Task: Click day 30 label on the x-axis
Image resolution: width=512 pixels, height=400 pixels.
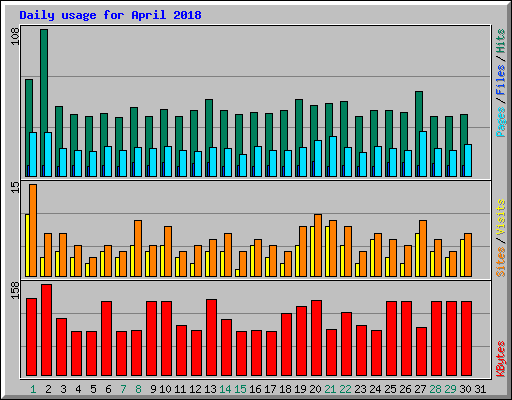Action: tap(465, 389)
